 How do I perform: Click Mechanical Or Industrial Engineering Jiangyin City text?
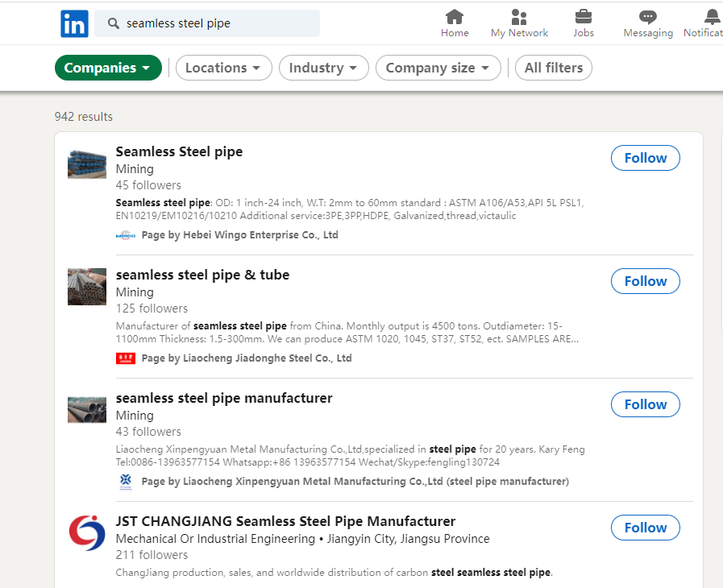(302, 539)
